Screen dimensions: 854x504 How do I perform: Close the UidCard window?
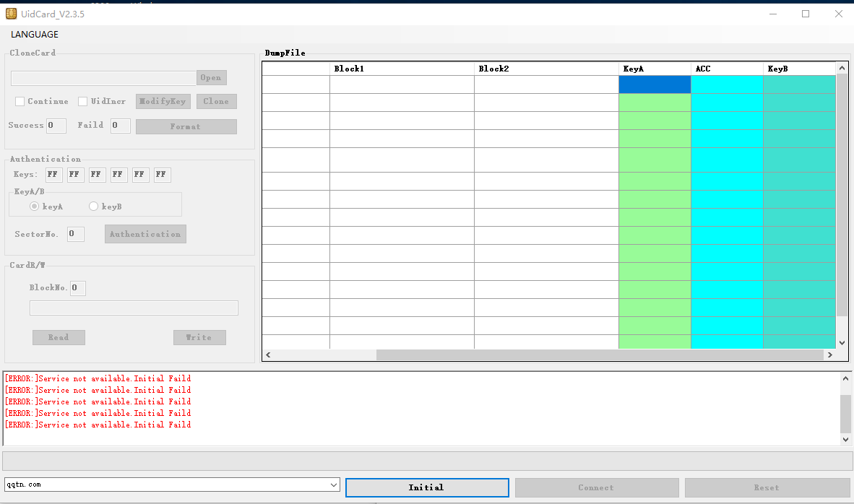click(x=839, y=14)
